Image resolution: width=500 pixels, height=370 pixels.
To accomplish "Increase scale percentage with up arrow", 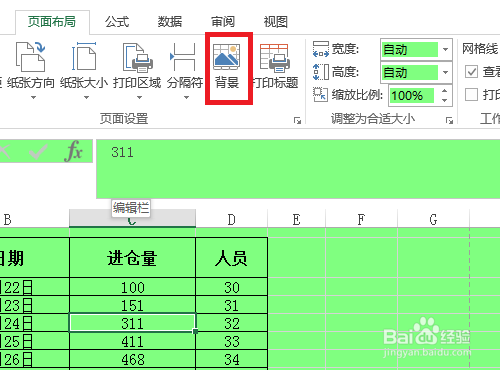I will (444, 91).
